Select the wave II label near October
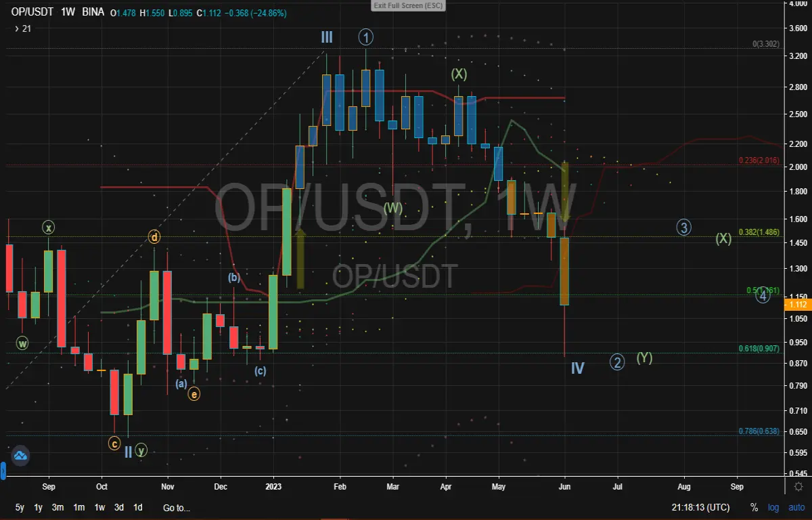The image size is (812, 520). pos(128,452)
